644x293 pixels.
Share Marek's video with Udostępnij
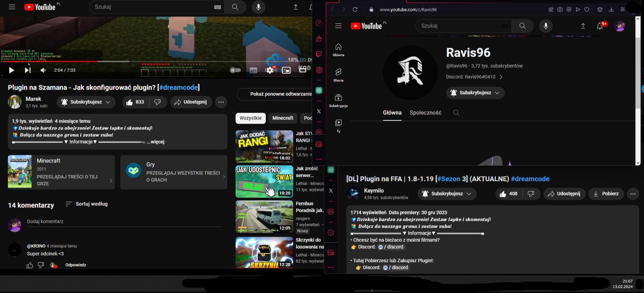coord(191,102)
